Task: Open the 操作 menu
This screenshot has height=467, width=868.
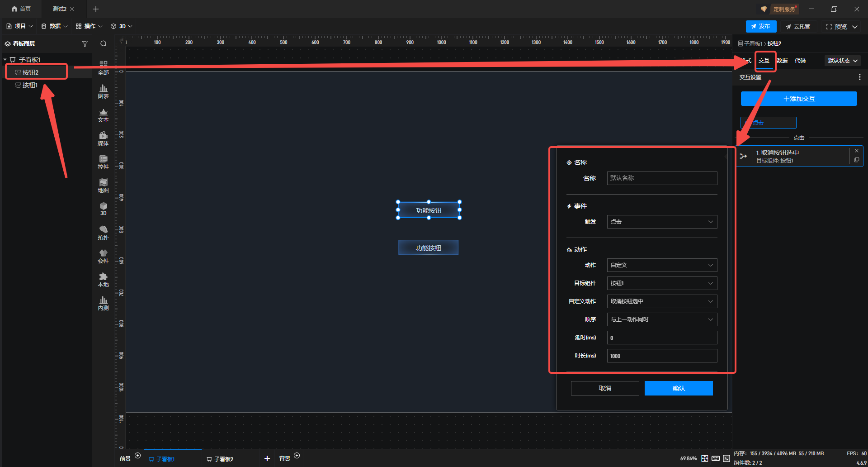Action: coord(89,26)
